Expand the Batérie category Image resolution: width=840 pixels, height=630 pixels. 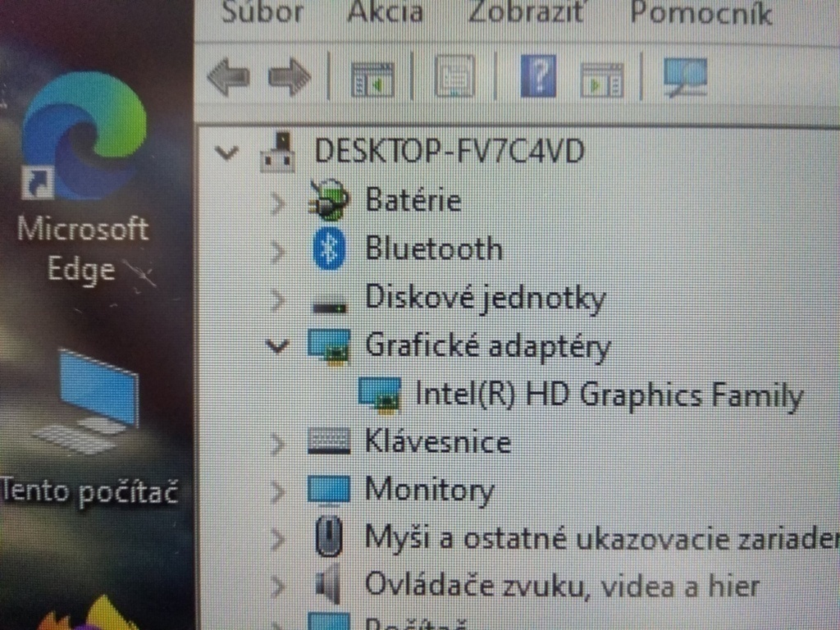[x=278, y=202]
